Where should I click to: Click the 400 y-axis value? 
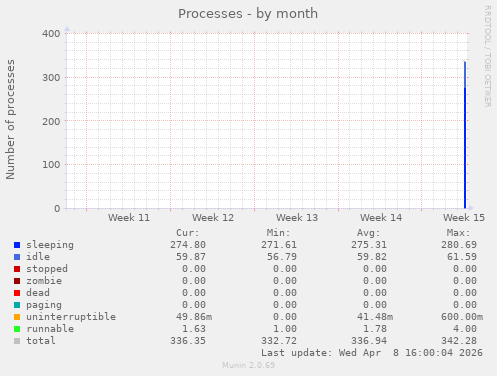click(51, 34)
